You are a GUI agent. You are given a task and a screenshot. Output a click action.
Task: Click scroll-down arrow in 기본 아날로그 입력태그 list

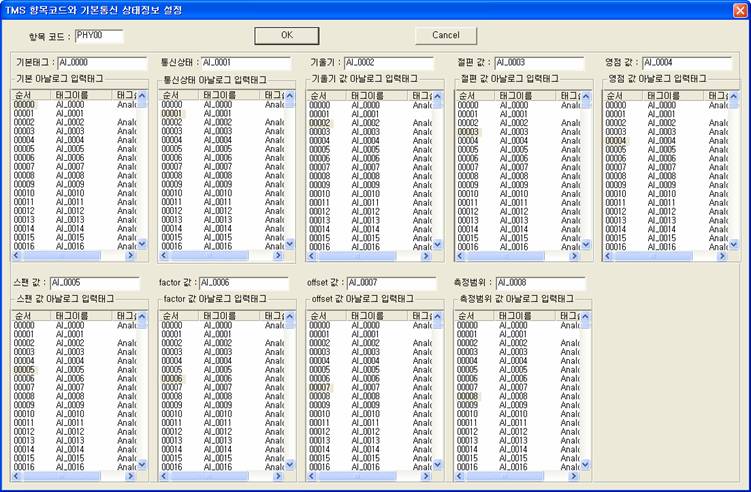point(142,244)
